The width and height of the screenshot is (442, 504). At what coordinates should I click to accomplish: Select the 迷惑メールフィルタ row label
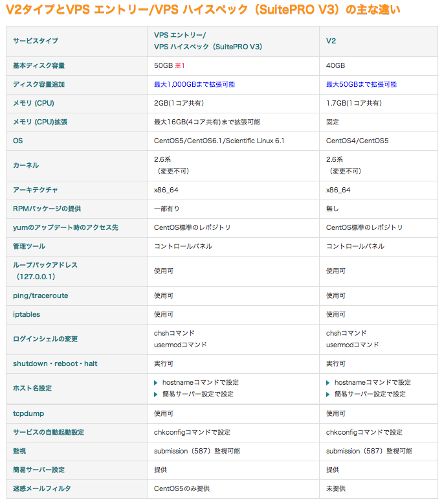coord(41,489)
